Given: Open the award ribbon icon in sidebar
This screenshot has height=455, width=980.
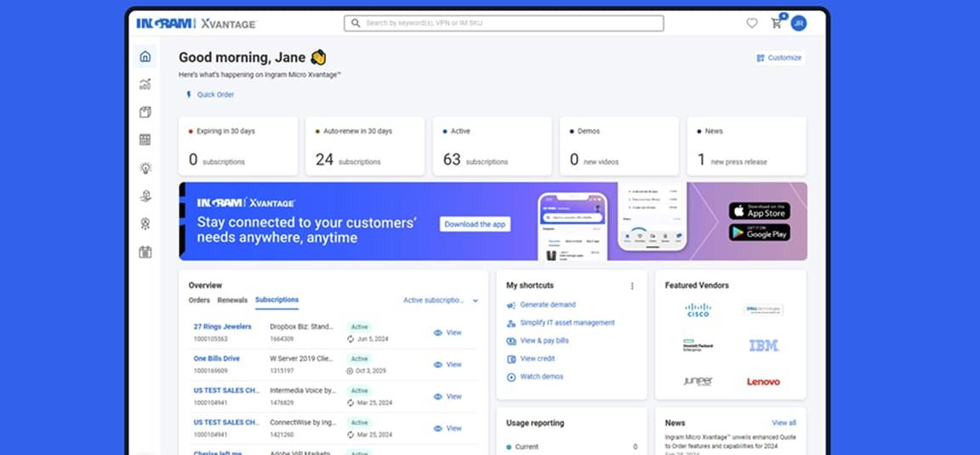Looking at the screenshot, I should pos(145,224).
